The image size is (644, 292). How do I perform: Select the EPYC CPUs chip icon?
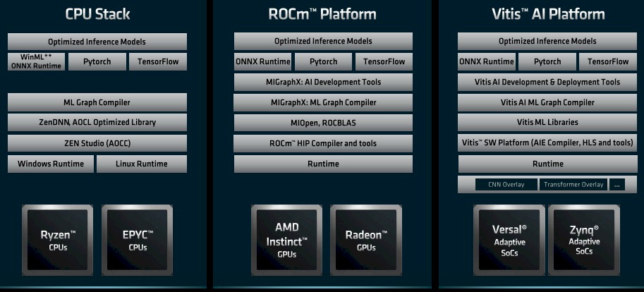(x=137, y=241)
